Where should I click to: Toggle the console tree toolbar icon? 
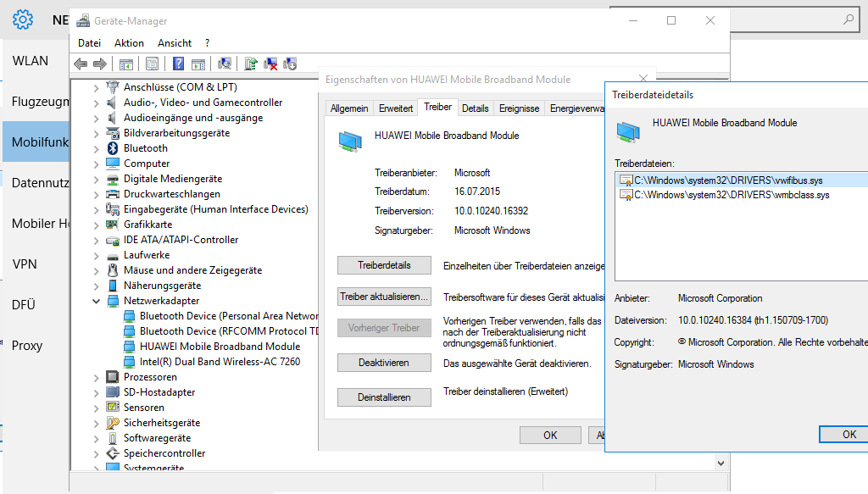[x=126, y=64]
